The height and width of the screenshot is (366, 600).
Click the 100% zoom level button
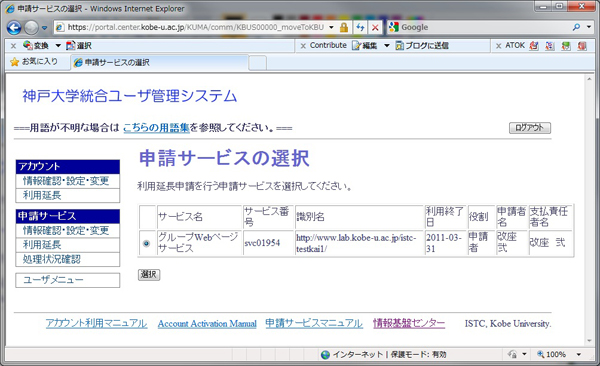click(x=551, y=355)
